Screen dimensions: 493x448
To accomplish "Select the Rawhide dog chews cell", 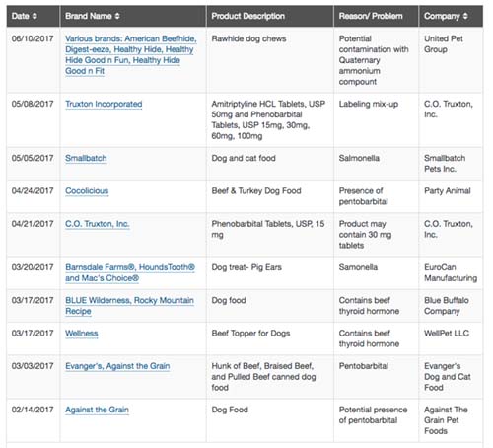I will [248, 38].
